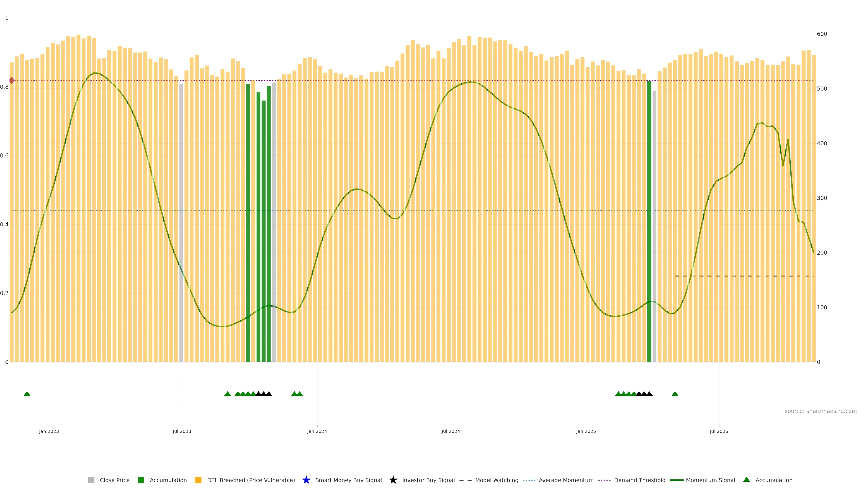
Task: Click the red diamond on Demand Threshold line
Action: [12, 80]
